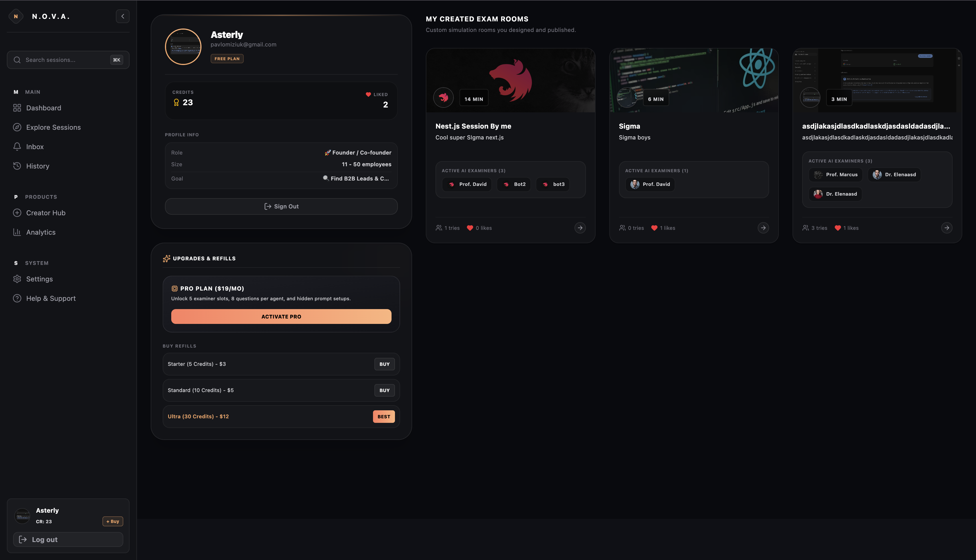Open the Dashboard grid icon
The image size is (976, 560).
(x=17, y=108)
